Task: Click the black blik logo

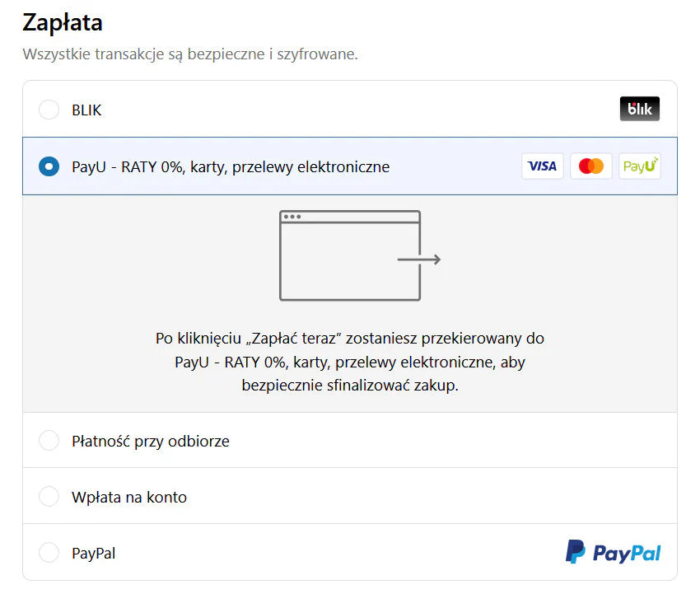Action: pos(639,109)
